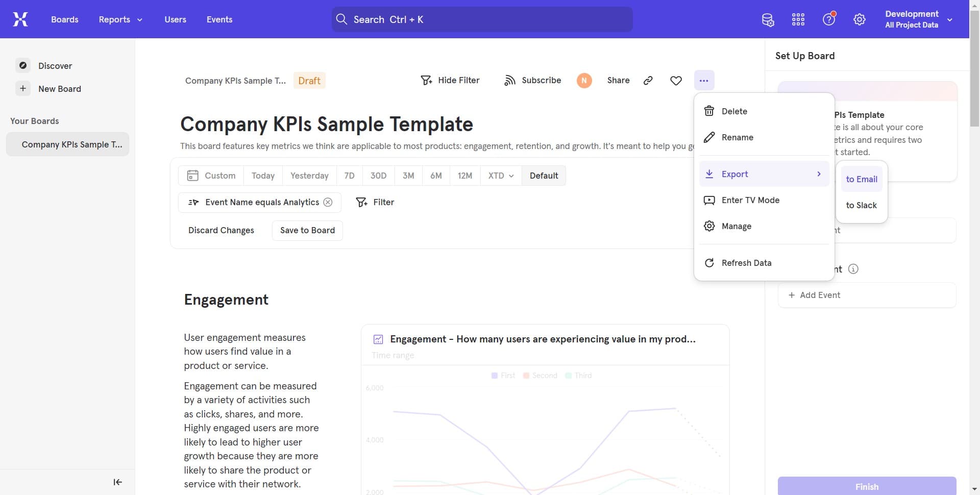This screenshot has height=495, width=980.
Task: Click the Subscribe signal icon
Action: click(510, 80)
